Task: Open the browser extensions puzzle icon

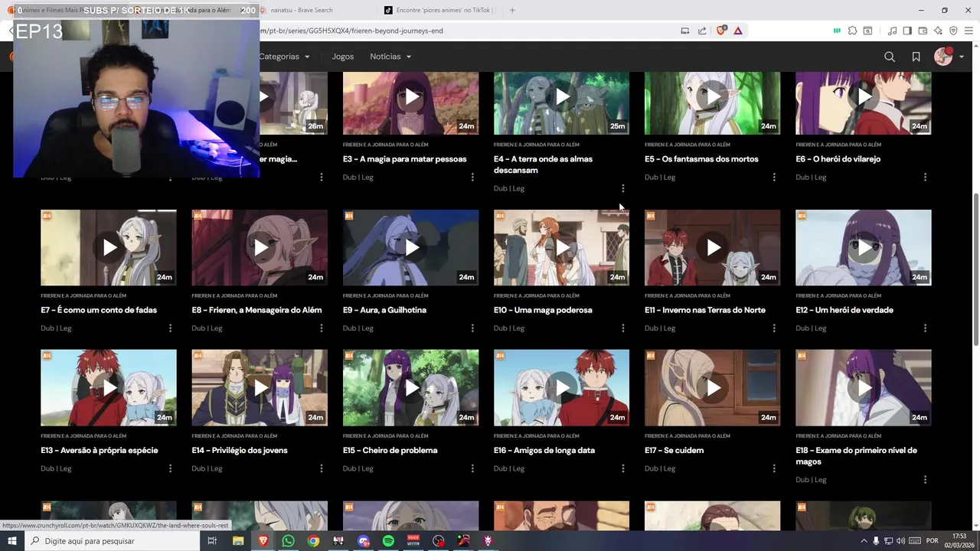Action: [852, 31]
